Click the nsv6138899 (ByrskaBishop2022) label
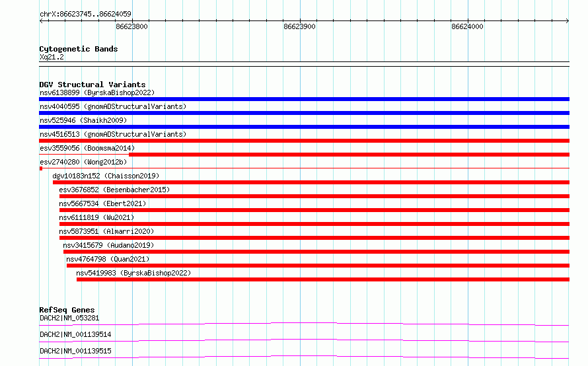Screen dimensions: 588x366 coord(97,92)
